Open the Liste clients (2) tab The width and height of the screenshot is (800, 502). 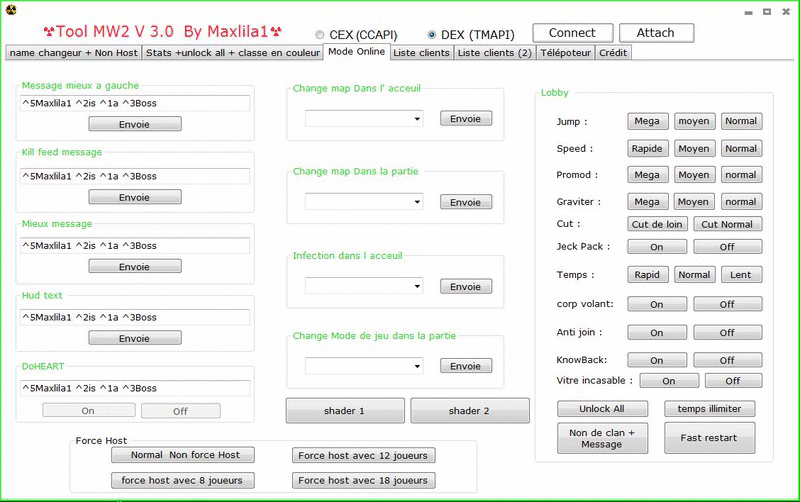494,53
